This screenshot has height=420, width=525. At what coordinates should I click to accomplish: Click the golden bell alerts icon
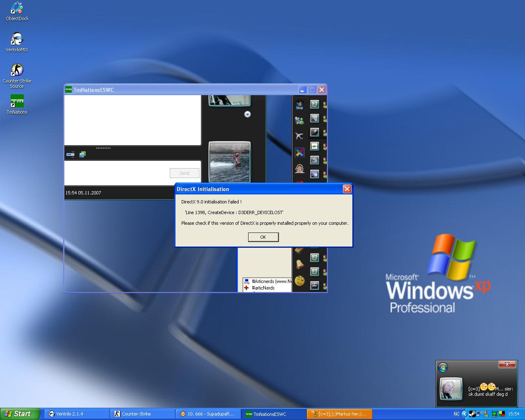[300, 265]
